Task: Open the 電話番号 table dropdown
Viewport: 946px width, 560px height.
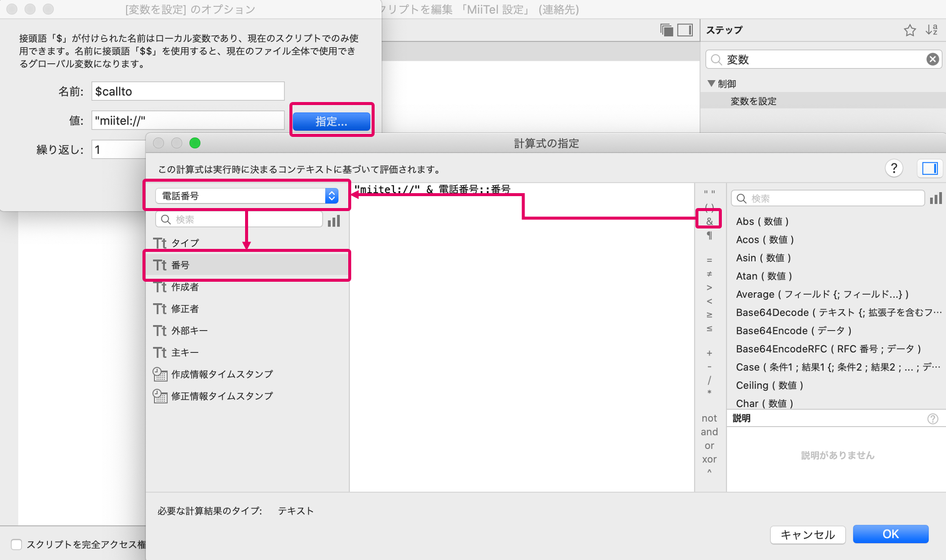Action: pyautogui.click(x=247, y=196)
